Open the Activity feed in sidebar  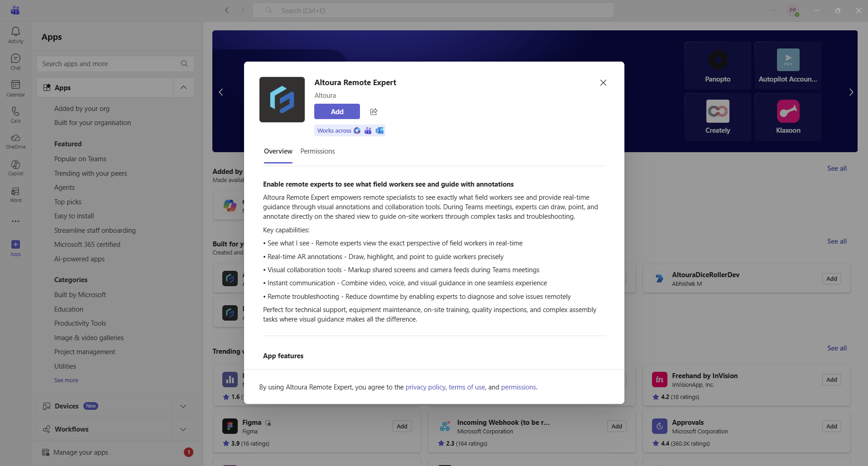(x=15, y=35)
